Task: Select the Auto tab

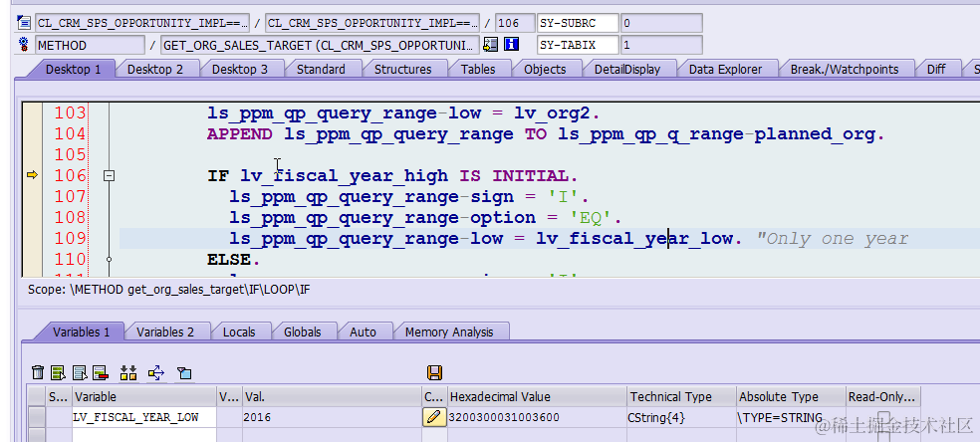Action: click(x=363, y=332)
